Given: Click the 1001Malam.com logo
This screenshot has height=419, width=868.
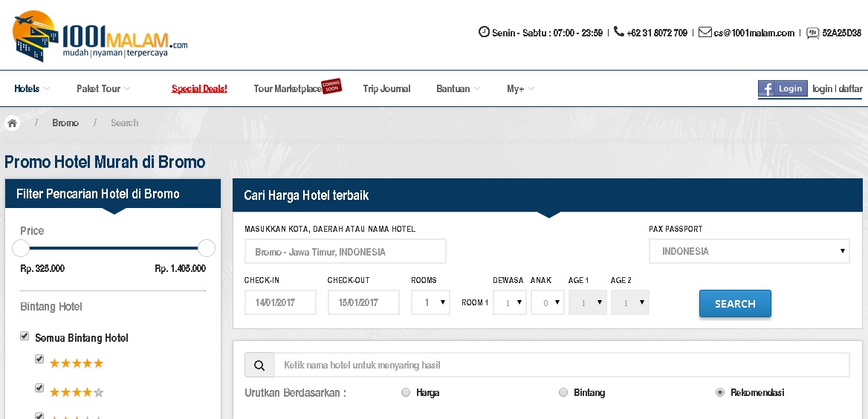Looking at the screenshot, I should (x=100, y=36).
